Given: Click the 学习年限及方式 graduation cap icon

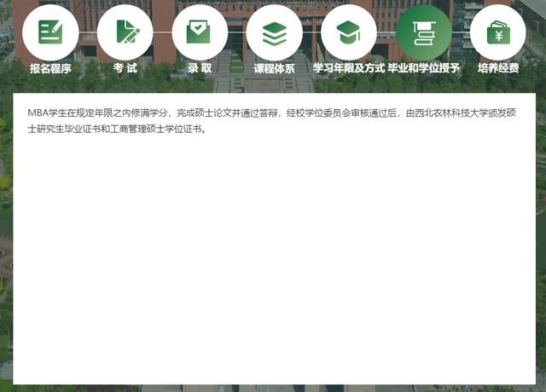Looking at the screenshot, I should (349, 32).
